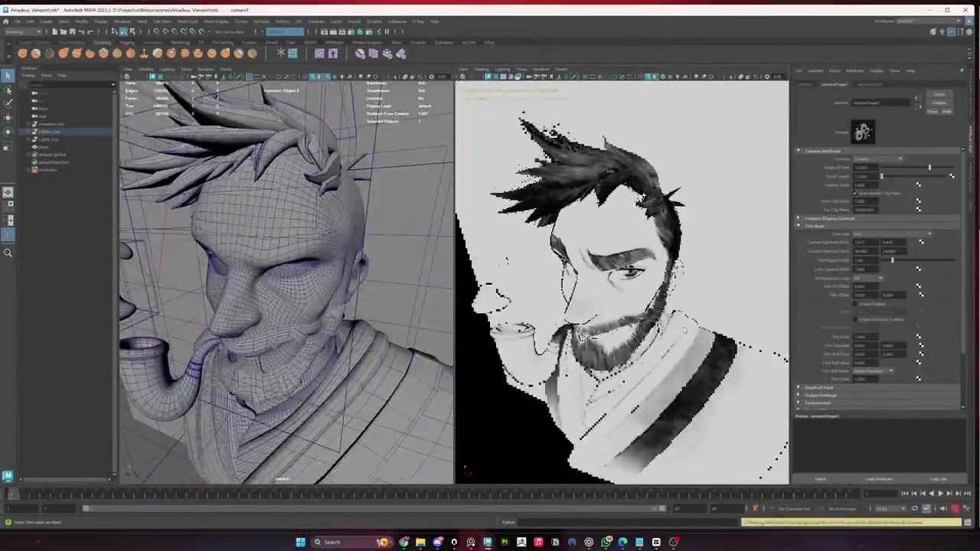Image resolution: width=980 pixels, height=551 pixels.
Task: Expand the Frustum Display Controls section
Action: pos(799,218)
